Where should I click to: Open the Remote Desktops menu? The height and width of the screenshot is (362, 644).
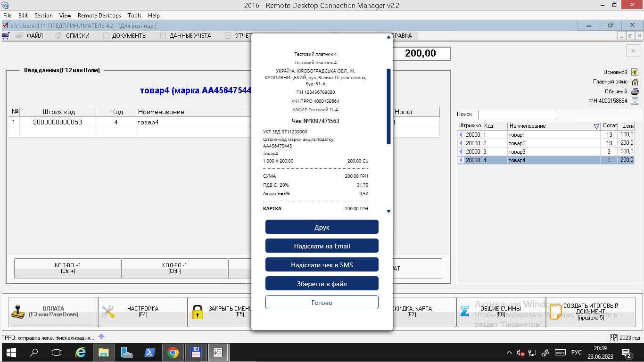tap(99, 16)
